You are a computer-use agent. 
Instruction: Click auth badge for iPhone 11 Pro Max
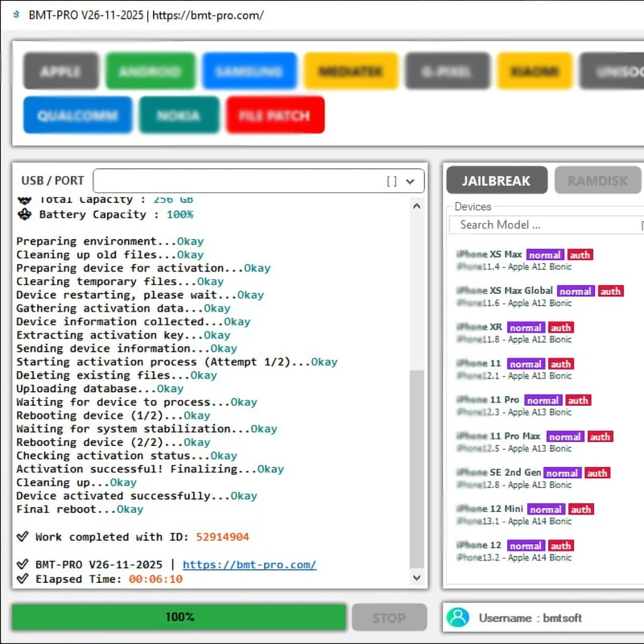(600, 436)
